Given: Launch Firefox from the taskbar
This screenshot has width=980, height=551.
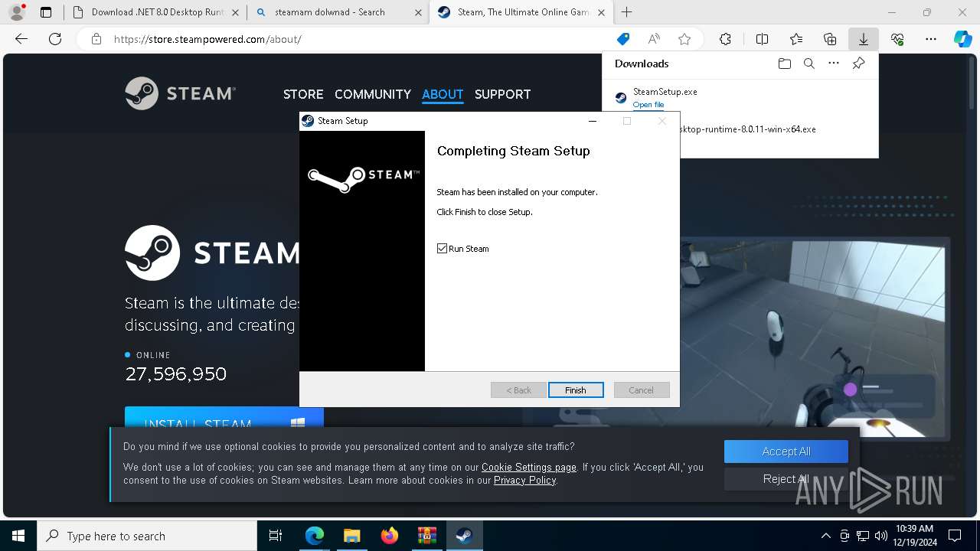Looking at the screenshot, I should click(389, 536).
